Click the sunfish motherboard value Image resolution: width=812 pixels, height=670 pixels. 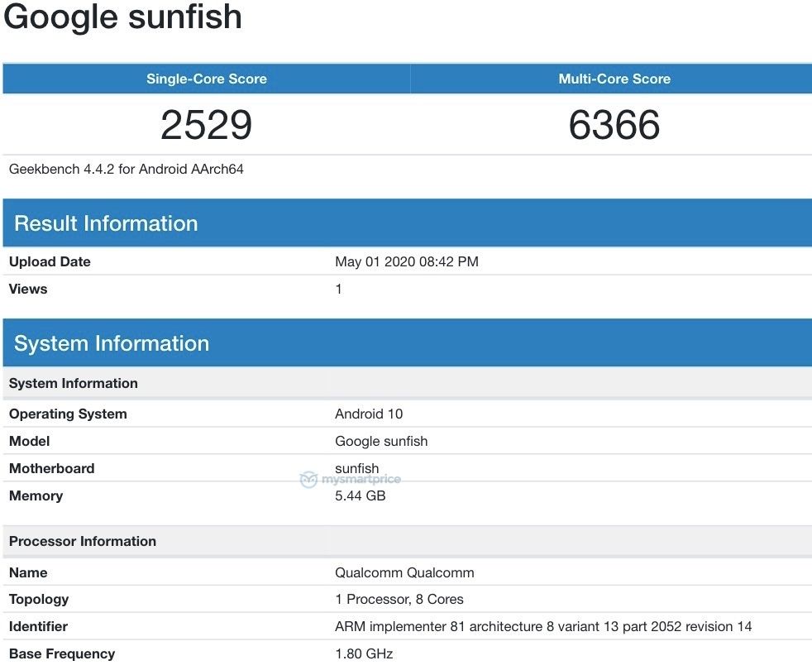tap(356, 468)
